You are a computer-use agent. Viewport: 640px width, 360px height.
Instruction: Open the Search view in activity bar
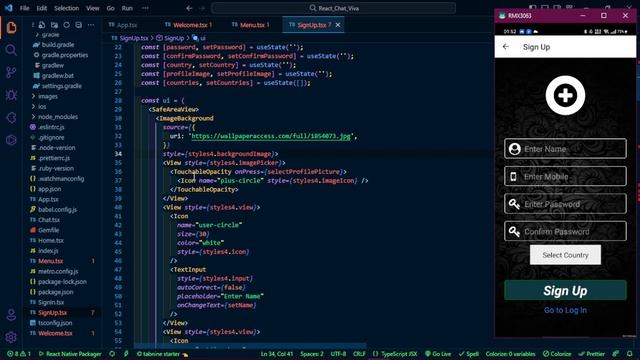pos(11,50)
